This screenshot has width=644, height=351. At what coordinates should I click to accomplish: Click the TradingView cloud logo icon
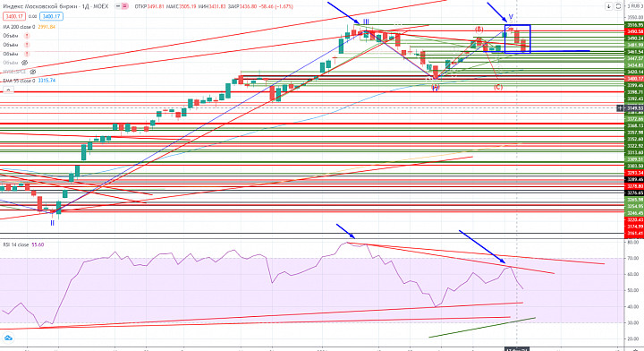click(8, 338)
